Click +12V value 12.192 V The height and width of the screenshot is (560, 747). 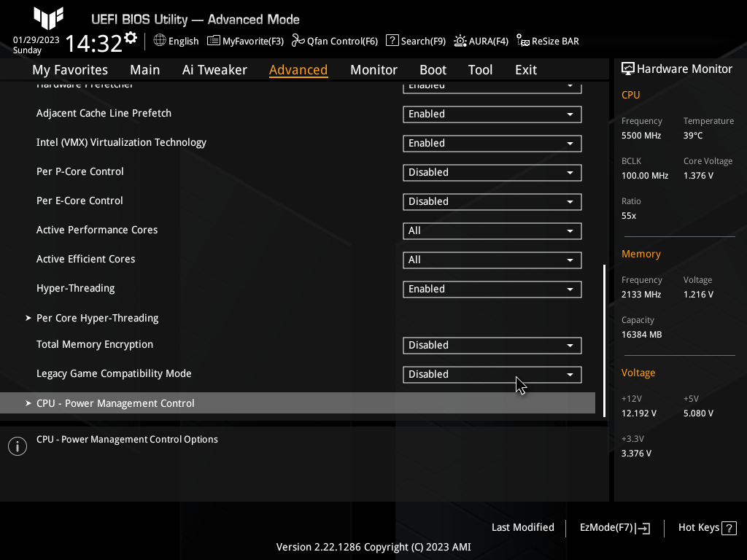(639, 413)
